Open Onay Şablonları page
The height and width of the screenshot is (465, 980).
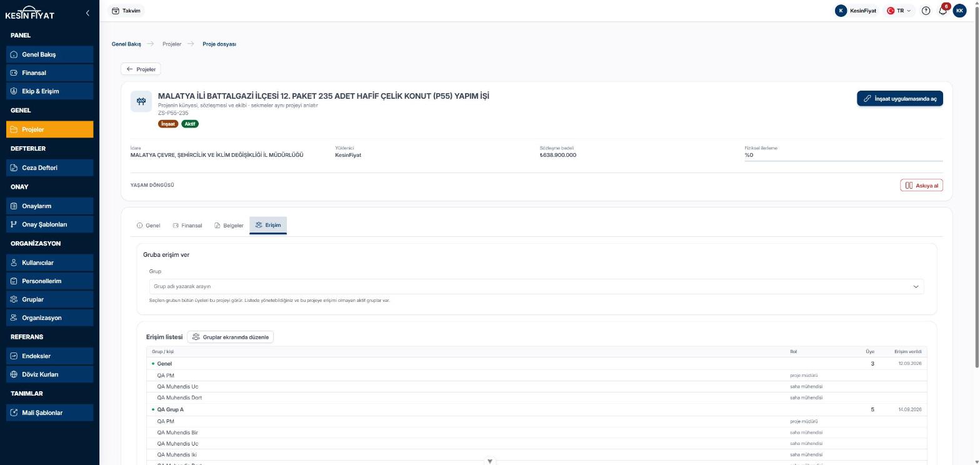tap(50, 224)
